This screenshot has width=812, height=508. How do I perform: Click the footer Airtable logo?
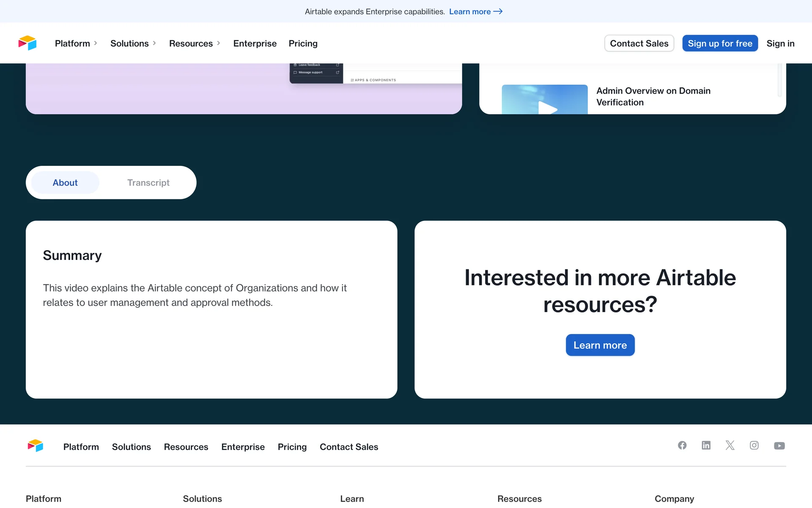pyautogui.click(x=36, y=446)
